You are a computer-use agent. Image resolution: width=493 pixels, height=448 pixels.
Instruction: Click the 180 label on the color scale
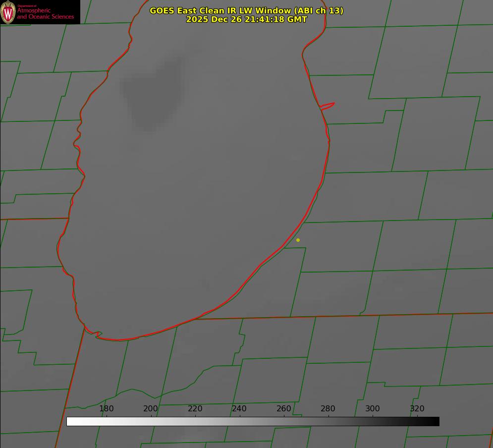(x=106, y=408)
